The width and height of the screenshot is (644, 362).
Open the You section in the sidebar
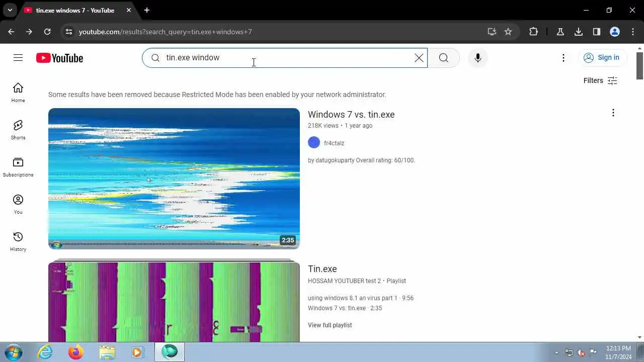[x=18, y=204]
